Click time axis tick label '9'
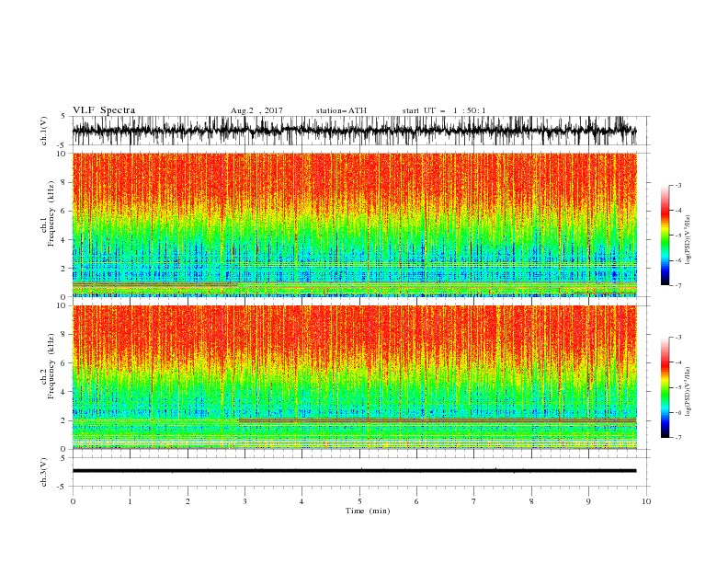Viewport: 728px width, 563px height. point(588,501)
